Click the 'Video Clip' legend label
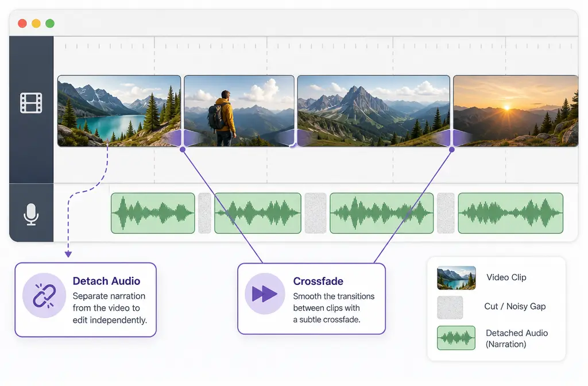This screenshot has width=588, height=386. click(x=506, y=277)
